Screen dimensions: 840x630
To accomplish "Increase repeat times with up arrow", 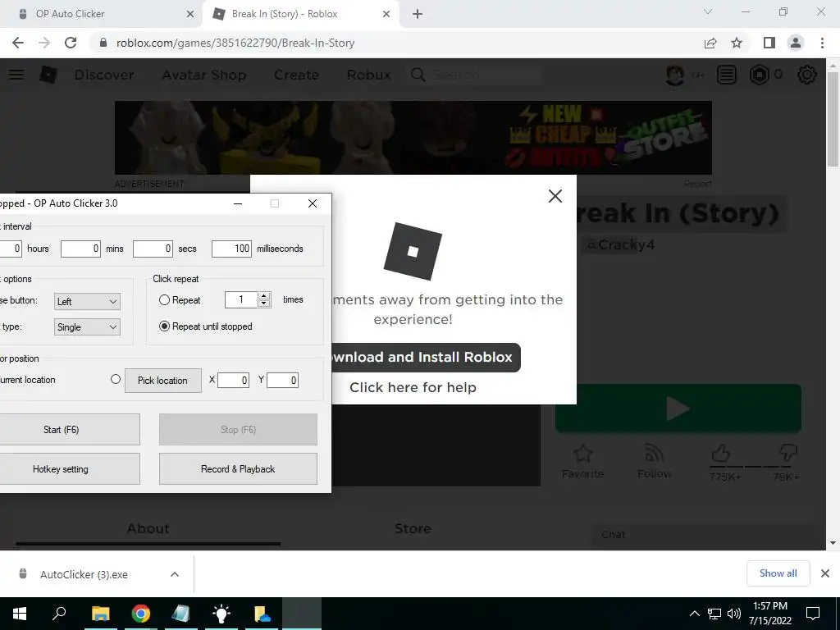I will pos(263,295).
